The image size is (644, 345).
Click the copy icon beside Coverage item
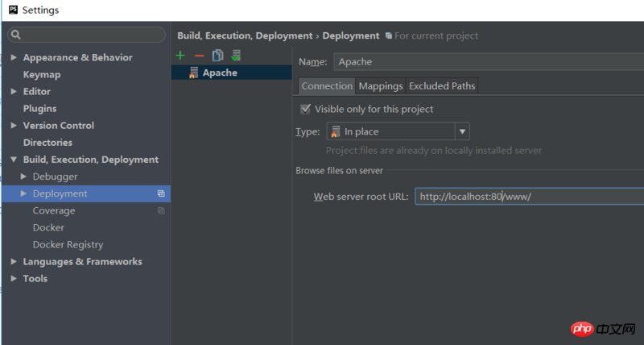tap(161, 210)
